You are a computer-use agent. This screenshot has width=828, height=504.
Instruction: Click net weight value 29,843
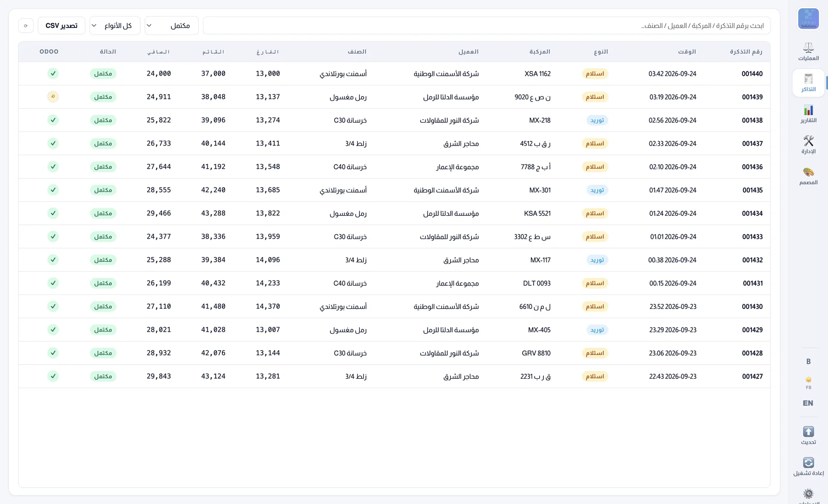coord(159,376)
